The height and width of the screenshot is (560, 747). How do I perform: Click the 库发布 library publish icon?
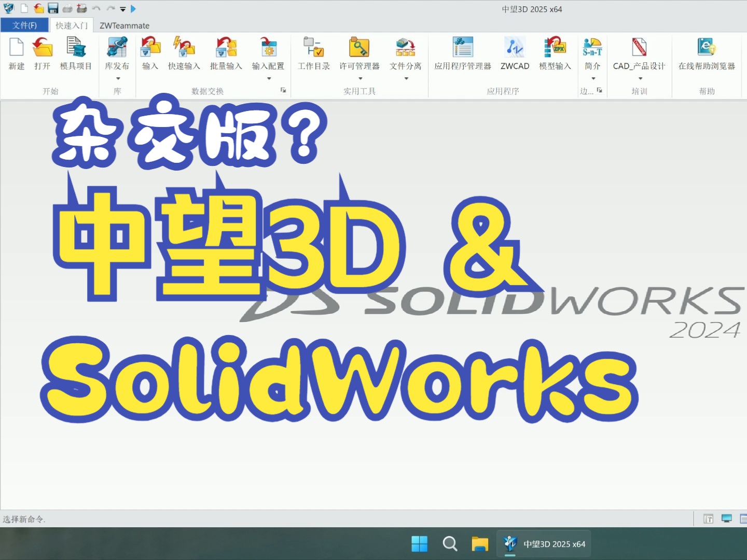coord(117,48)
